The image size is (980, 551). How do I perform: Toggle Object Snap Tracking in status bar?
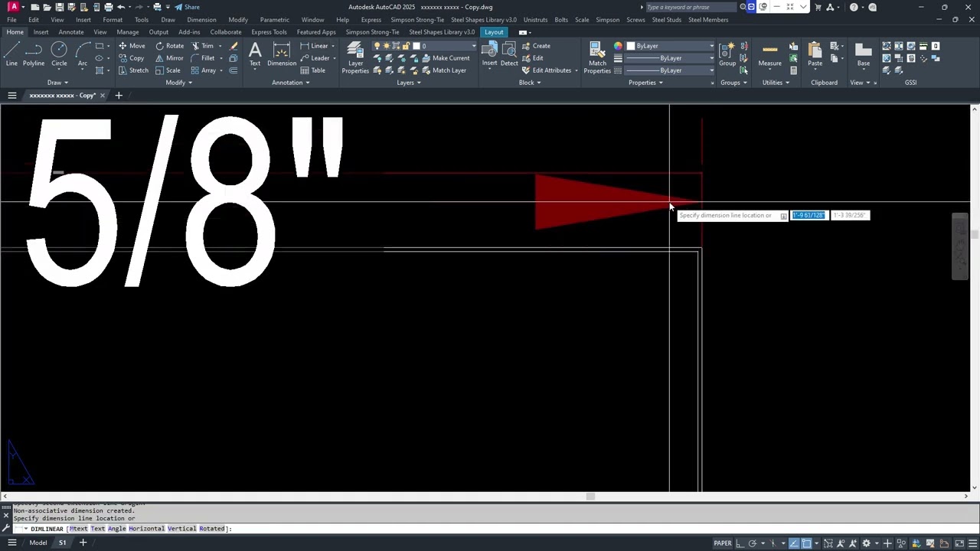[x=795, y=543]
